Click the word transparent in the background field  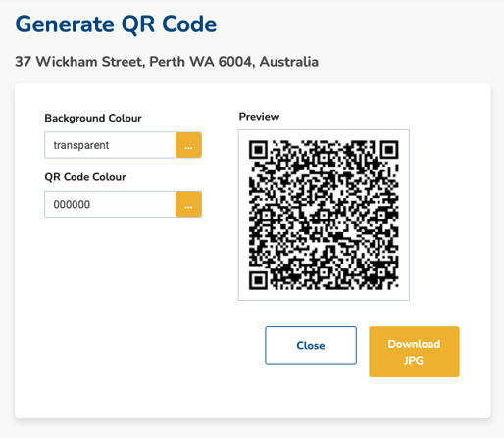(81, 145)
